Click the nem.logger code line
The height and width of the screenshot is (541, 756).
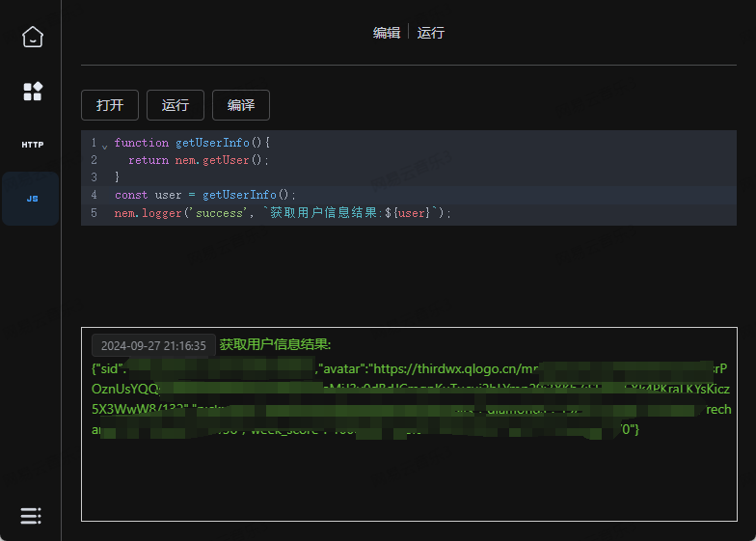click(283, 212)
